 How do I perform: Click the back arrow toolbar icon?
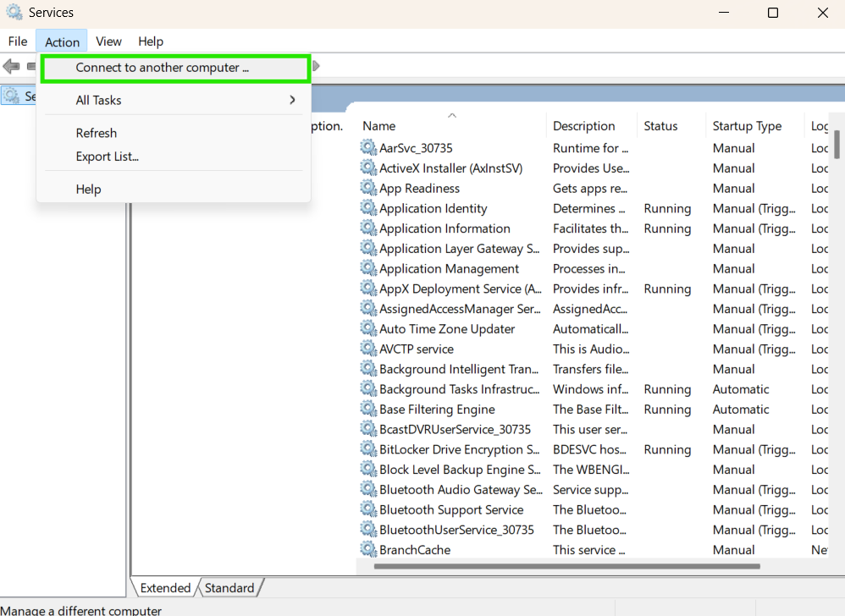tap(11, 66)
